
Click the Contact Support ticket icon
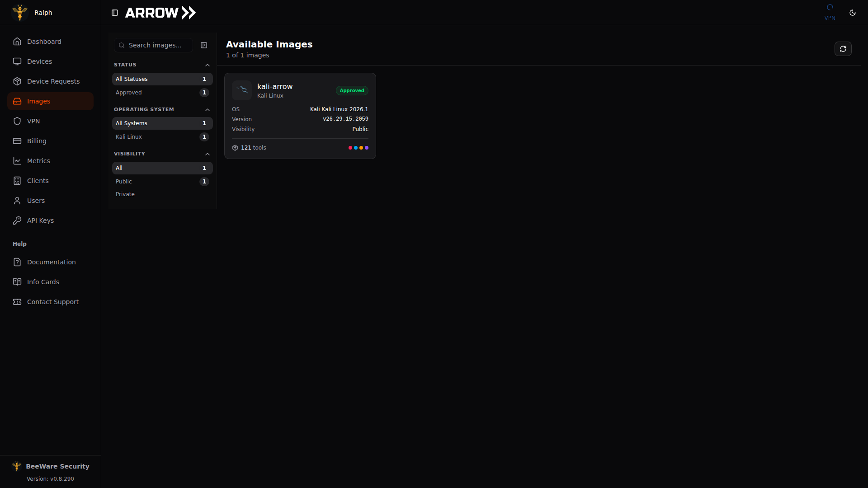17,302
